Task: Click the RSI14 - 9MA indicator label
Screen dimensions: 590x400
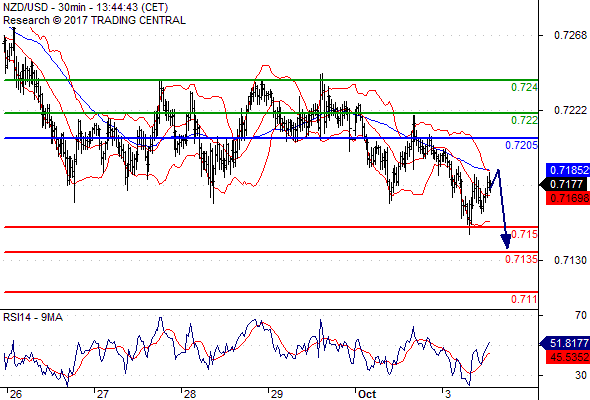Action: 33,317
